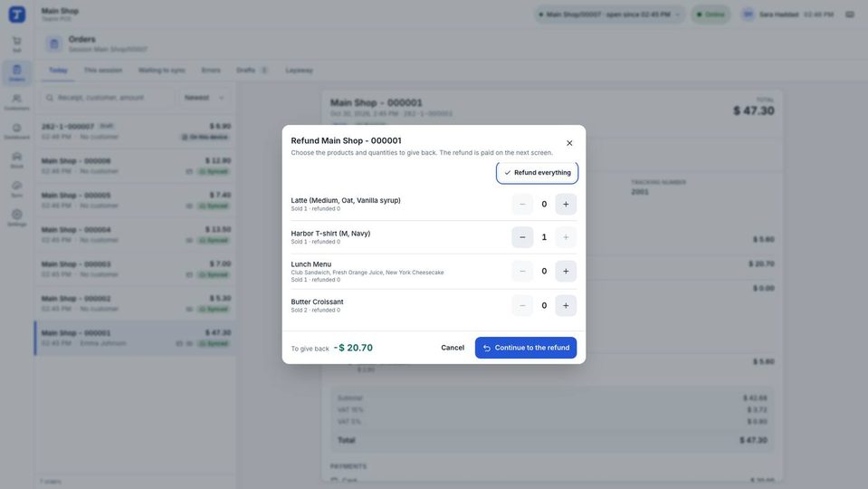The image size is (868, 489).
Task: Open the Dashboard sidebar icon
Action: (16, 131)
